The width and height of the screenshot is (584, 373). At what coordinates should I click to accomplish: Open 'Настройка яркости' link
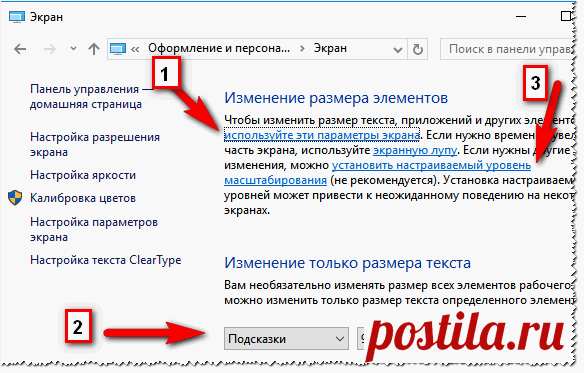(x=83, y=175)
